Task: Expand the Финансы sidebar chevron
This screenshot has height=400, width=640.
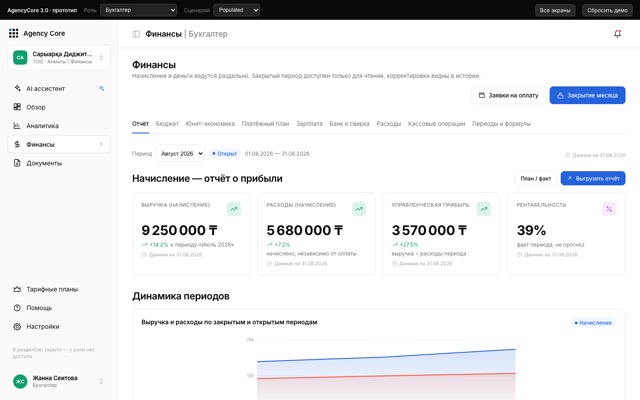Action: (x=101, y=144)
